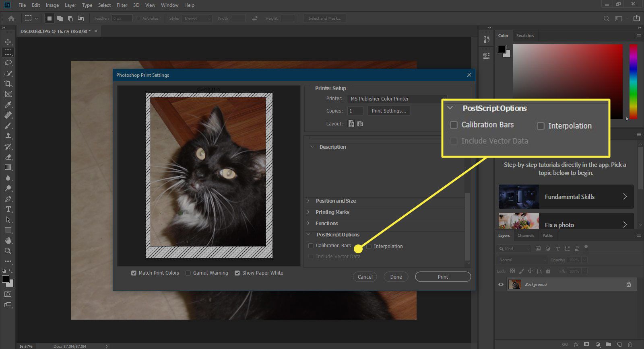Select the Frame tool
Viewport: 644px width, 349px height.
pyautogui.click(x=8, y=94)
